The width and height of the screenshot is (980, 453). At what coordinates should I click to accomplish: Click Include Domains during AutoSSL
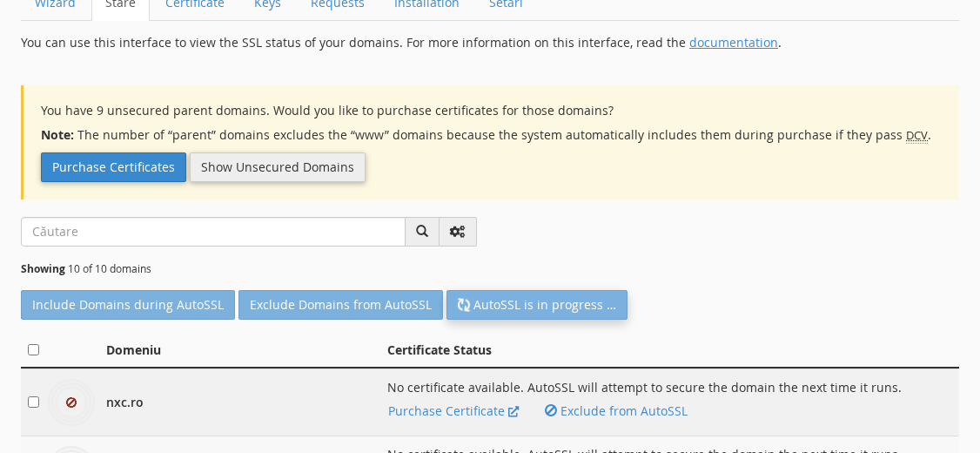[127, 305]
